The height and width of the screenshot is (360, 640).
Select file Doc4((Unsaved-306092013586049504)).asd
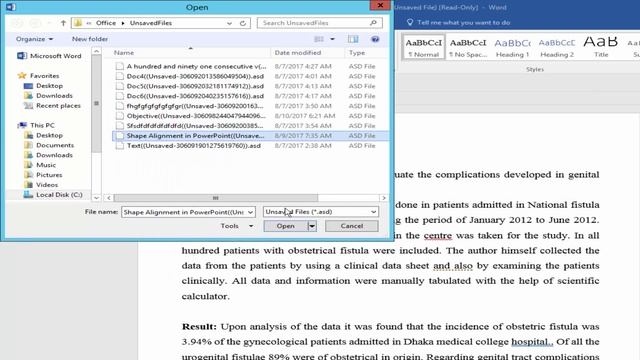[x=250, y=76]
